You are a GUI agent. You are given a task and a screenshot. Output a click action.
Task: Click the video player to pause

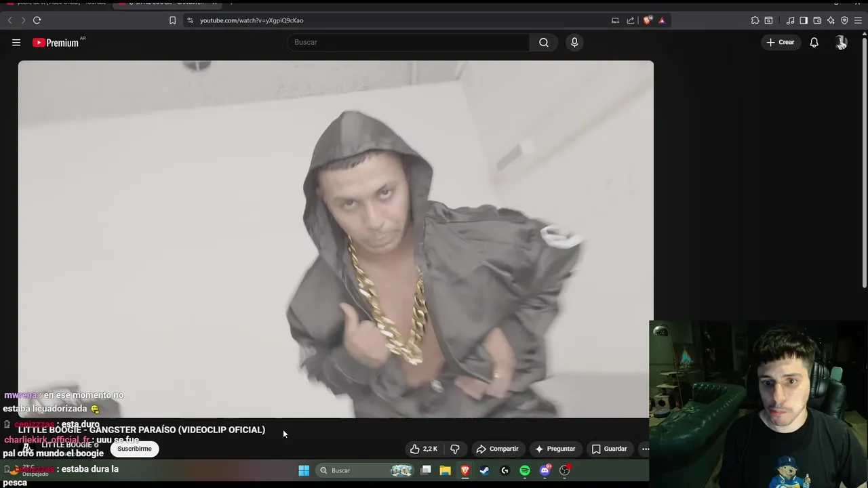pyautogui.click(x=336, y=239)
